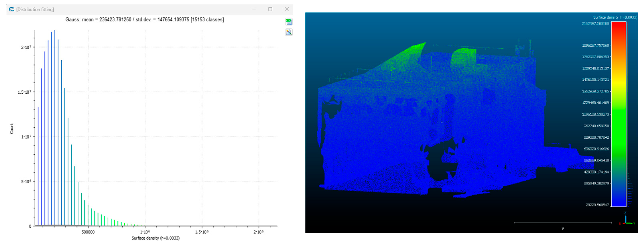Screen dimensions: 644x246
Task: Click the Gauss mean title text
Action: pyautogui.click(x=144, y=19)
